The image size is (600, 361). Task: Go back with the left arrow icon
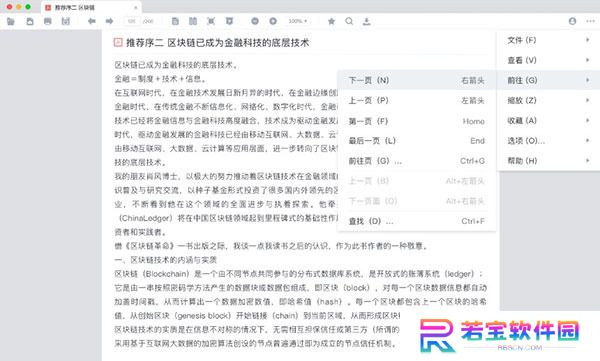91,21
